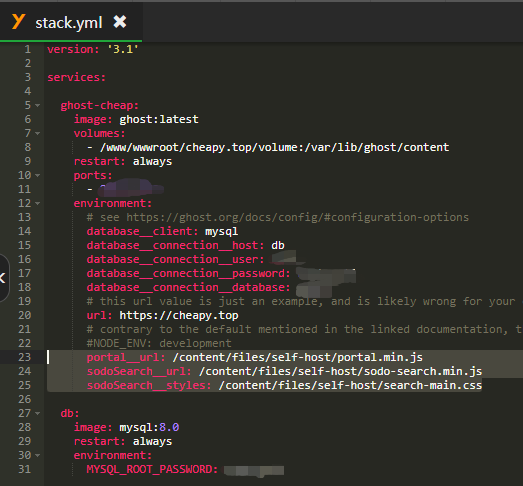Click line number 31 in gutter
Image resolution: width=523 pixels, height=486 pixels.
(x=25, y=469)
